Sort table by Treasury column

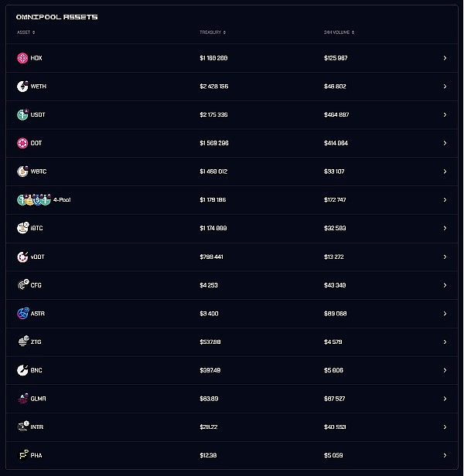(x=213, y=32)
